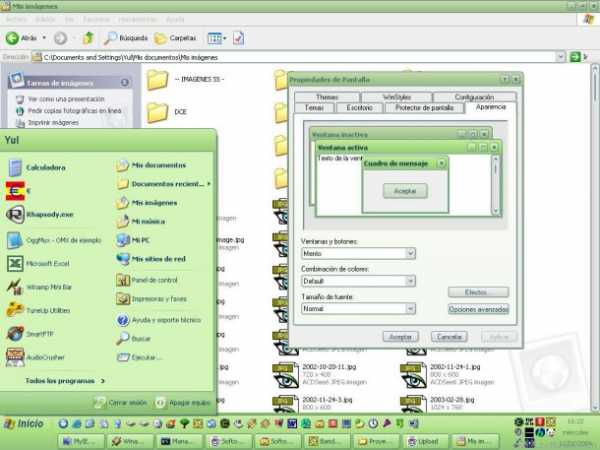Click Apagar equipo button
The height and width of the screenshot is (450, 600).
pos(183,403)
